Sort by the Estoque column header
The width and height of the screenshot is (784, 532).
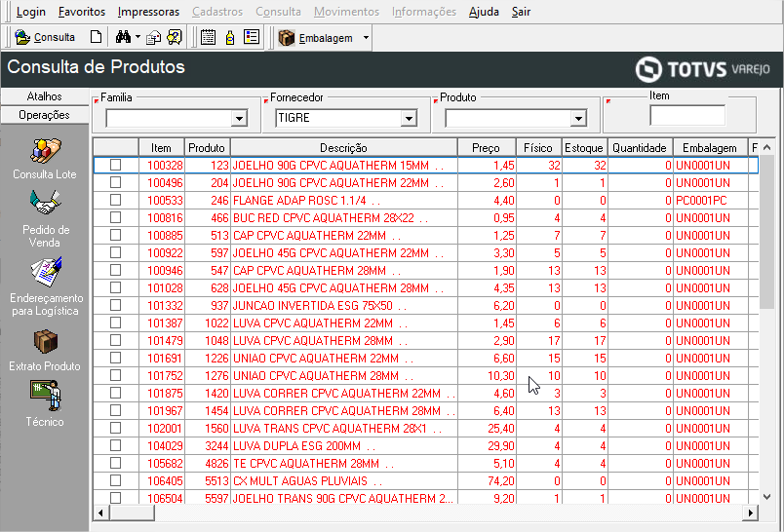coord(584,148)
